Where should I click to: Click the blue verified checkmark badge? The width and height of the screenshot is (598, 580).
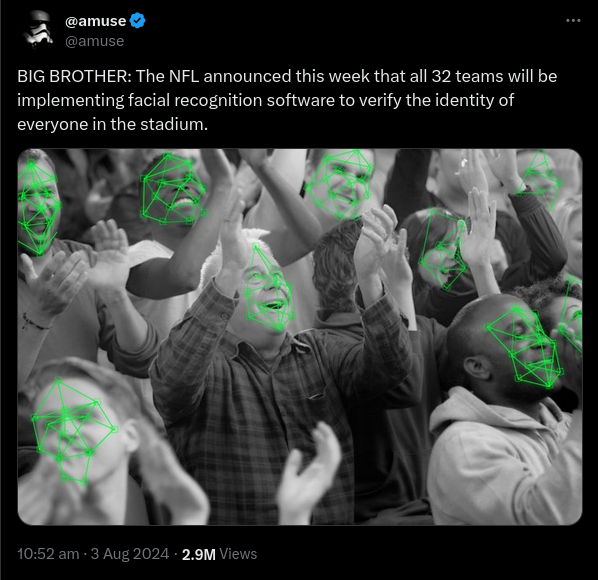[x=138, y=21]
